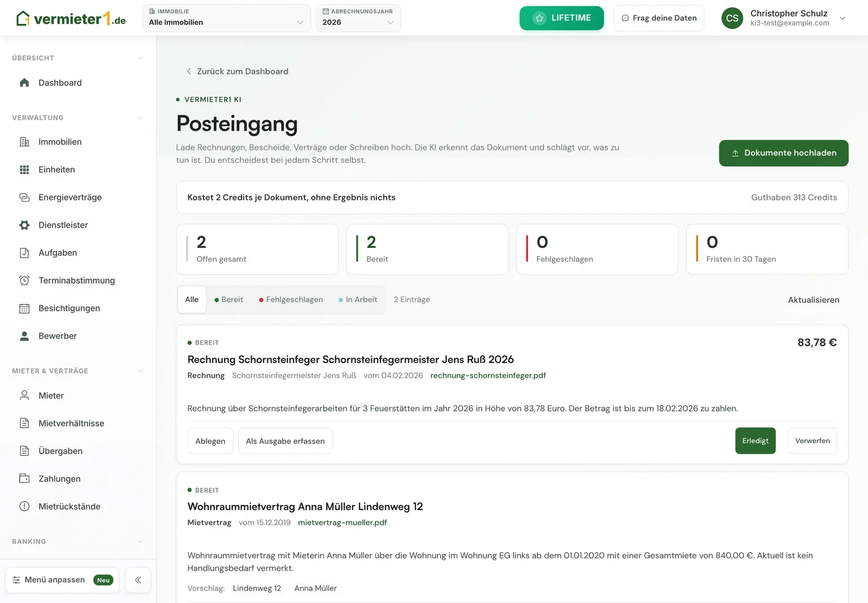Click the Terminabstimmung clock icon
Viewport: 868px width, 603px height.
[24, 280]
